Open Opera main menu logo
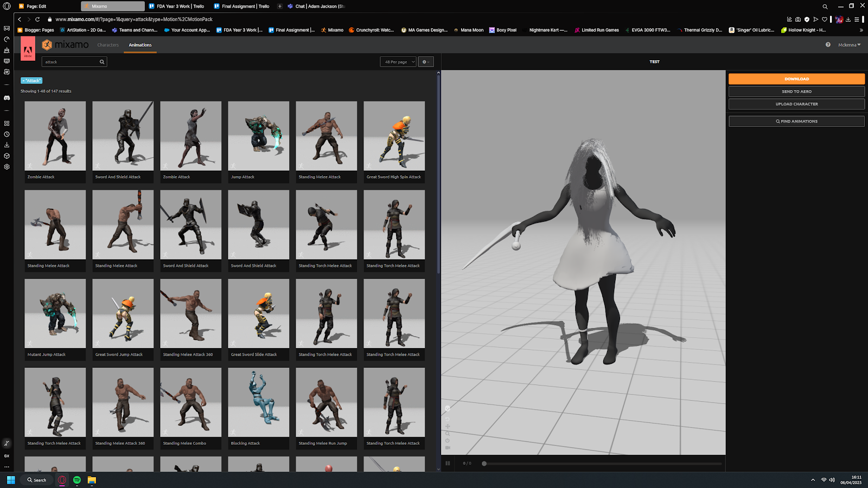 (x=7, y=7)
